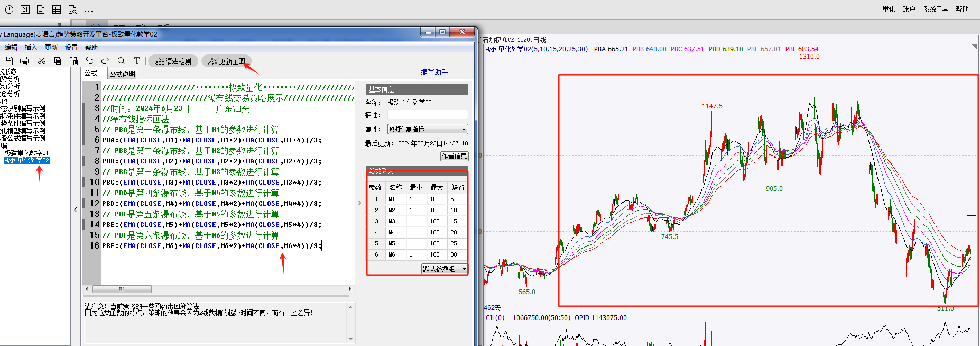Open the 属性 K线附属指标 dropdown
Image resolution: width=980 pixels, height=346 pixels.
tap(427, 129)
